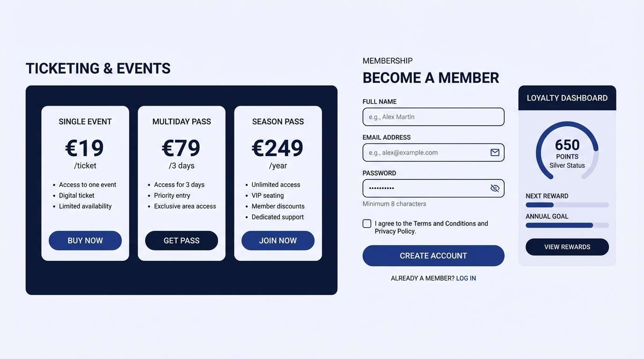Click the envelope icon in email field
The width and height of the screenshot is (644, 359).
click(x=495, y=152)
